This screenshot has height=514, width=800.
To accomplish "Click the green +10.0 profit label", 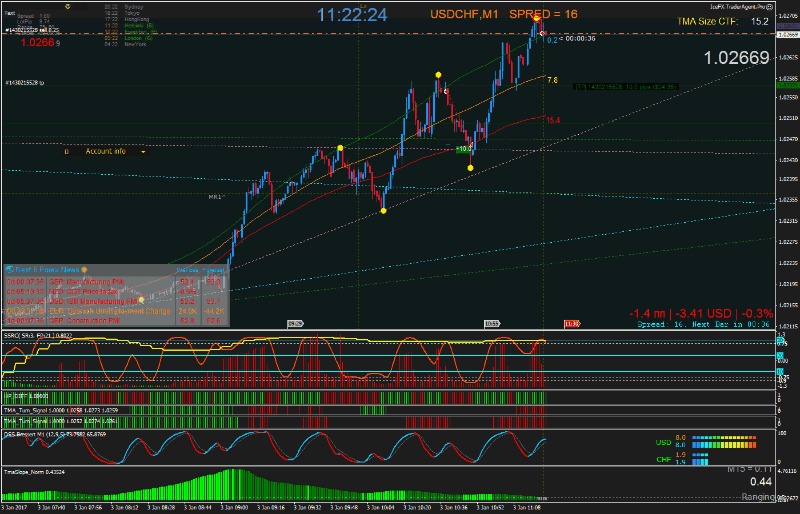I will click(x=464, y=149).
